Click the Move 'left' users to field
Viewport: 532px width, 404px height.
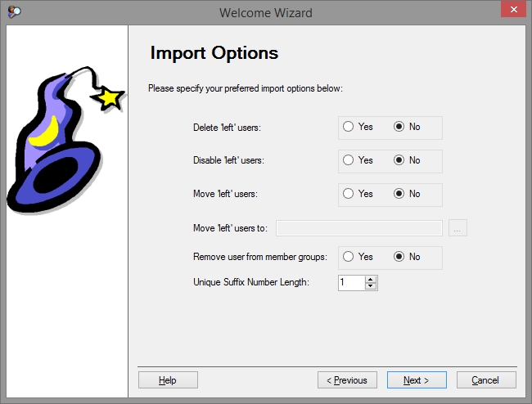(x=359, y=228)
